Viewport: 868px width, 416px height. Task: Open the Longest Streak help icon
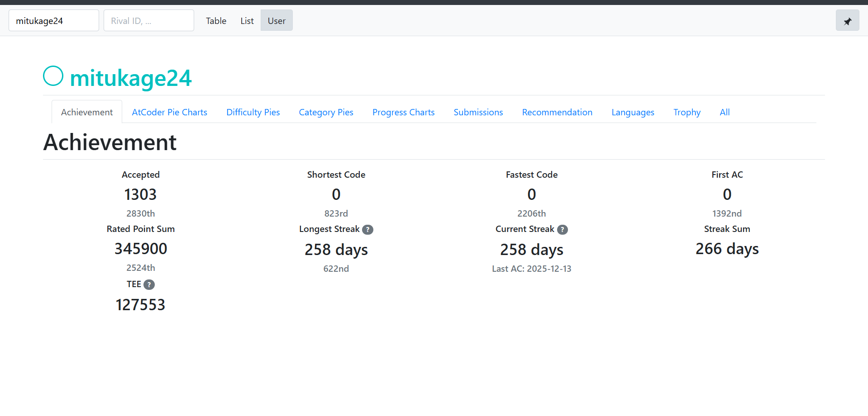tap(368, 230)
